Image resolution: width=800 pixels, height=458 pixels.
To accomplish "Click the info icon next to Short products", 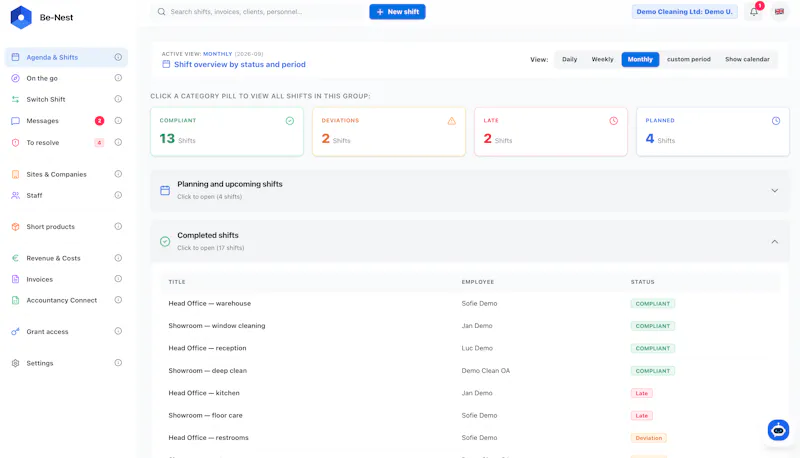I will [x=118, y=226].
